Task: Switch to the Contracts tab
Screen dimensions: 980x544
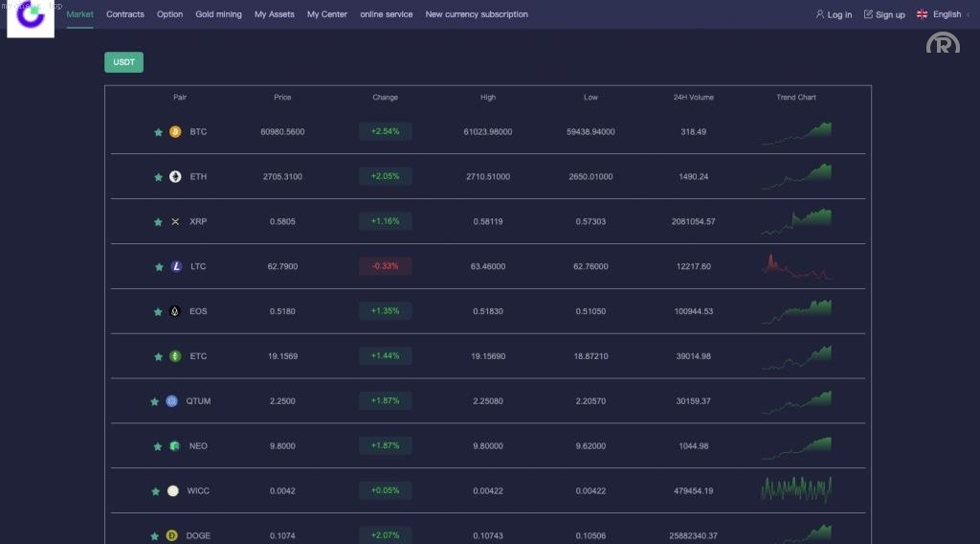Action: 125,14
